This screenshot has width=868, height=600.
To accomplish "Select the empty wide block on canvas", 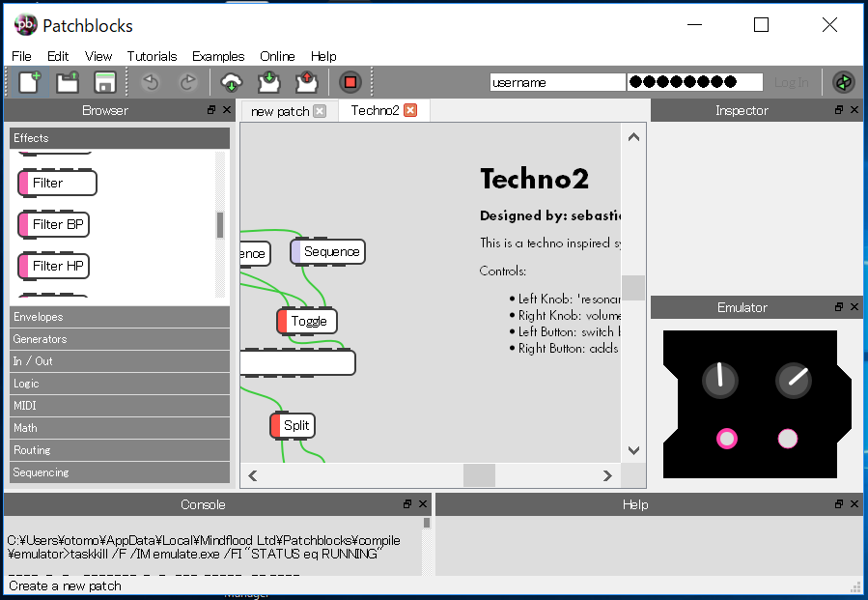I will pyautogui.click(x=297, y=363).
